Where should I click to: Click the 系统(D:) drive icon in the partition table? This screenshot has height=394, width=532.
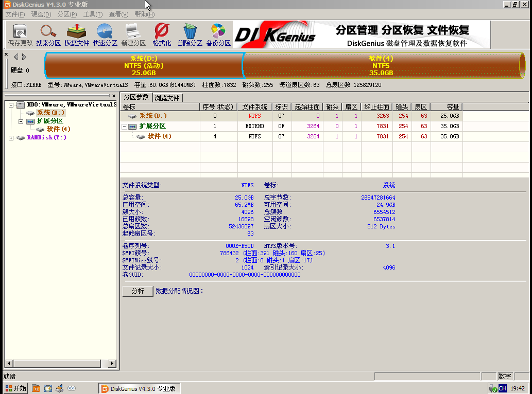pyautogui.click(x=132, y=116)
